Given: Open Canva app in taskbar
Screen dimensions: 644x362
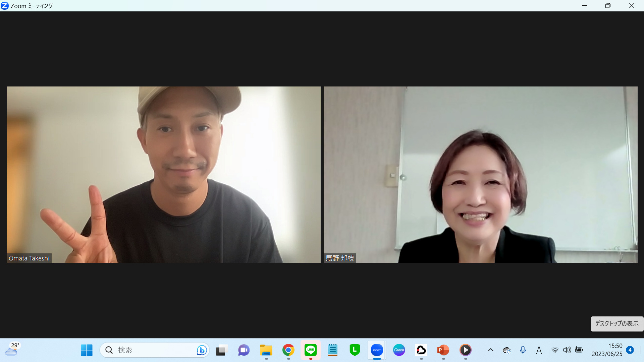Looking at the screenshot, I should (399, 350).
